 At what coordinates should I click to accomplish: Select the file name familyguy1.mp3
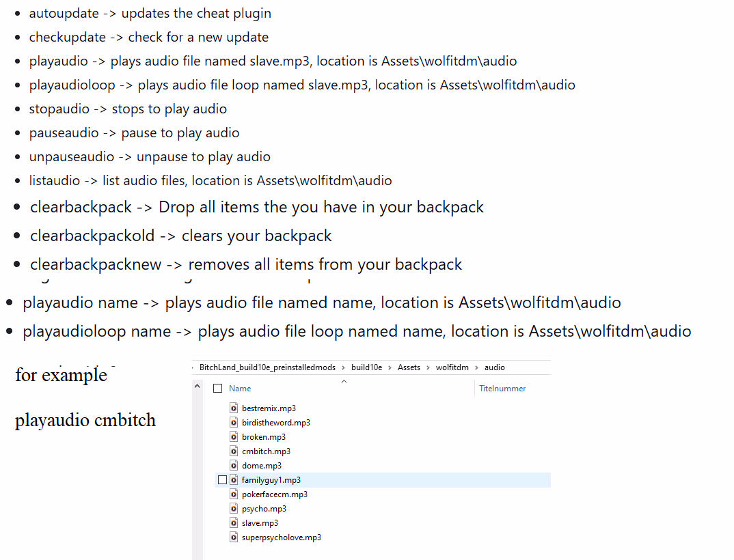pos(271,480)
